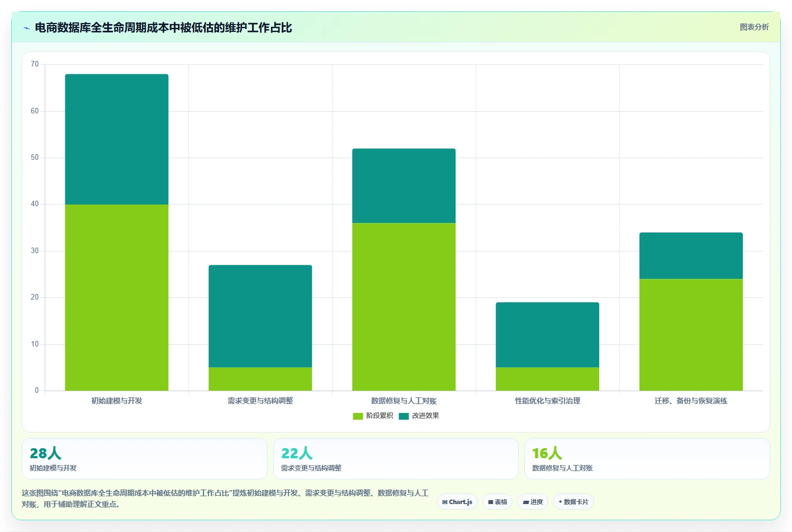Viewport: 792px width, 532px height.
Task: Click the teal segment of 数据修复与人工对账 bar
Action: [x=404, y=186]
